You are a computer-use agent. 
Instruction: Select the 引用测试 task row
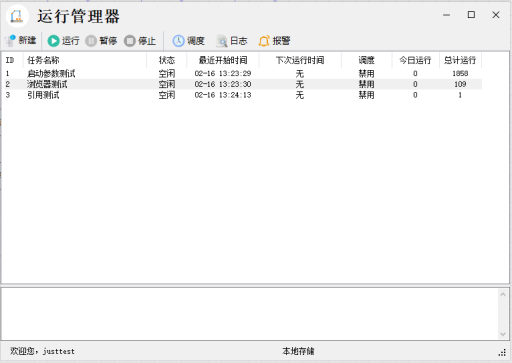click(x=242, y=95)
